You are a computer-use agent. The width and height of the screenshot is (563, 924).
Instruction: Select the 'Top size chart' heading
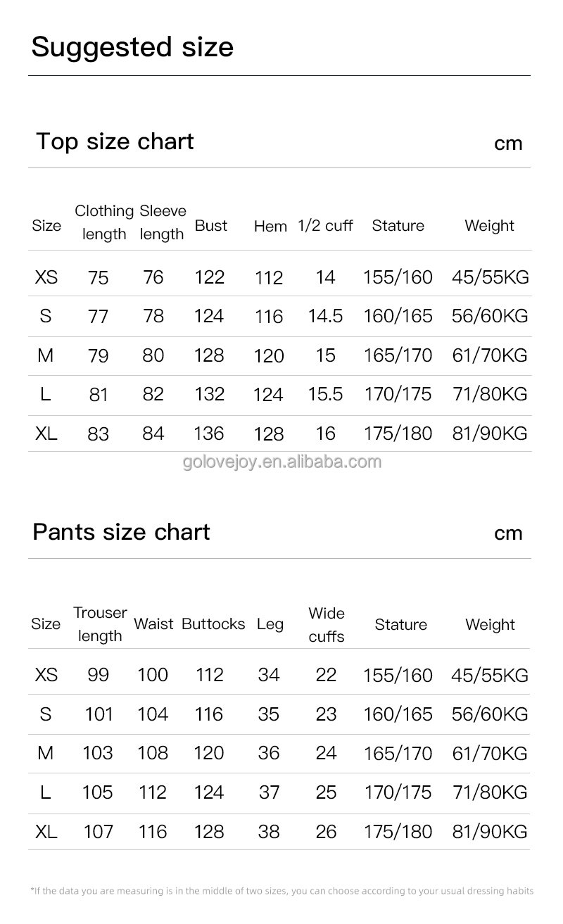[115, 141]
